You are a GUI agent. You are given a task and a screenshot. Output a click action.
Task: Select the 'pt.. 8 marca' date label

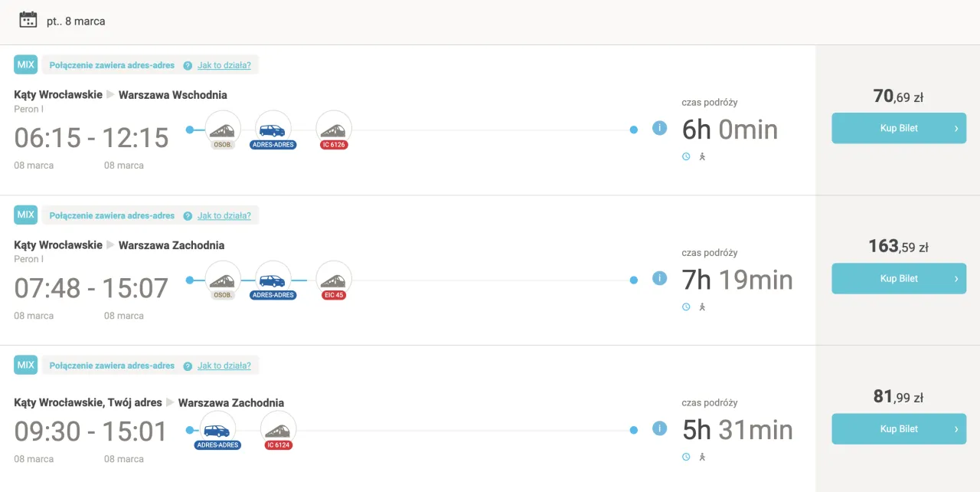[76, 21]
